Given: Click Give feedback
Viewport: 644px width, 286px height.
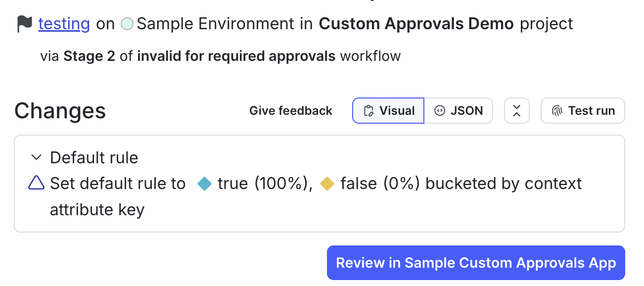Looking at the screenshot, I should (291, 111).
